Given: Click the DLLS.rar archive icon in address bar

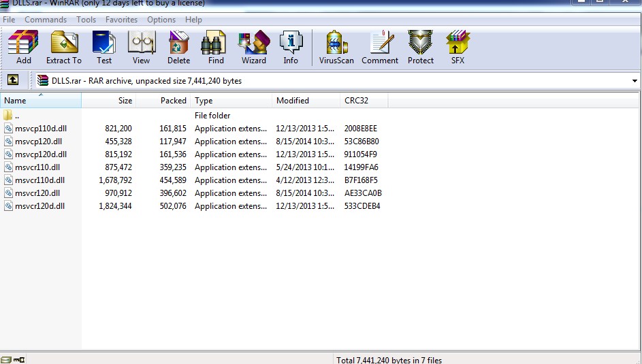Looking at the screenshot, I should click(43, 80).
